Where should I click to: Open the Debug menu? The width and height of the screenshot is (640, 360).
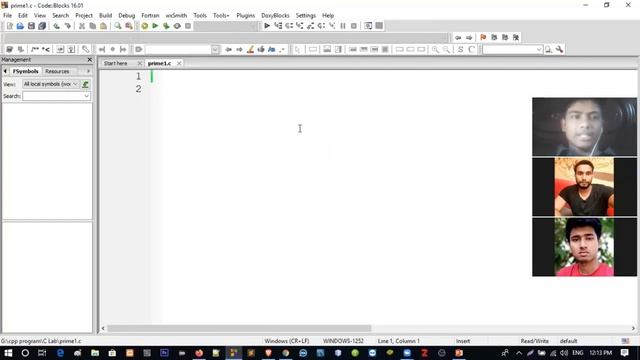pos(127,16)
